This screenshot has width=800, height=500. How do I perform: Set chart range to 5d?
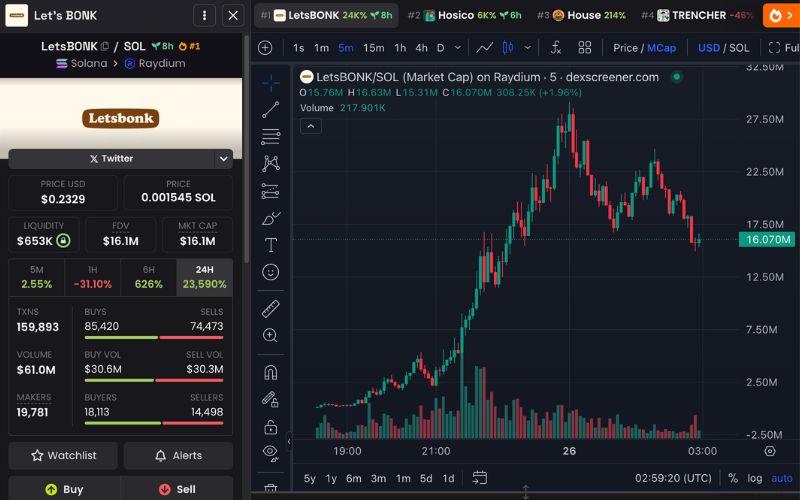(x=426, y=479)
